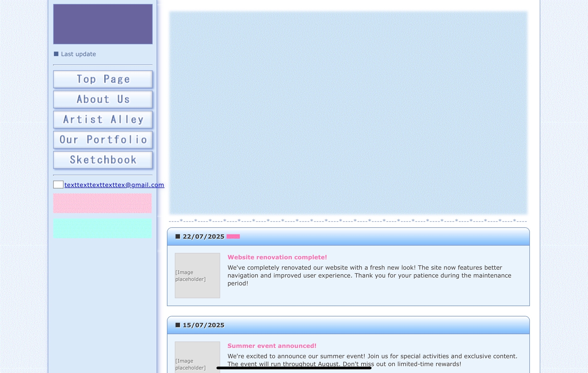Click the square bullet beside Last update
The width and height of the screenshot is (588, 373).
click(56, 54)
